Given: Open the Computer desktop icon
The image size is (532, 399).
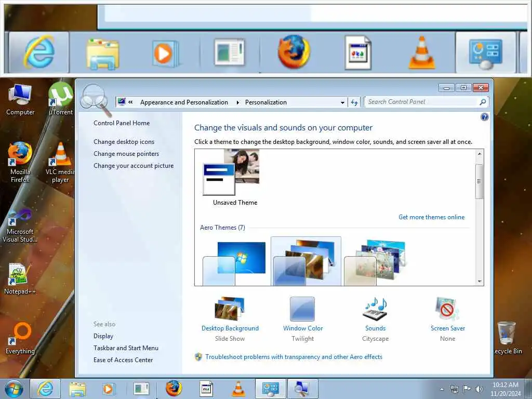Looking at the screenshot, I should (x=20, y=99).
